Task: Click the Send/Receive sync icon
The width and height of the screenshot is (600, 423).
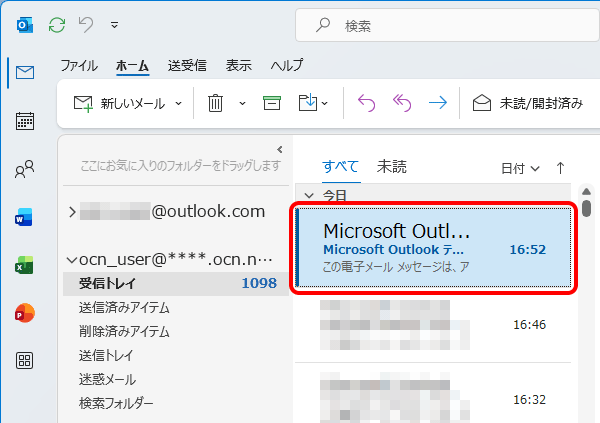Action: pos(57,25)
